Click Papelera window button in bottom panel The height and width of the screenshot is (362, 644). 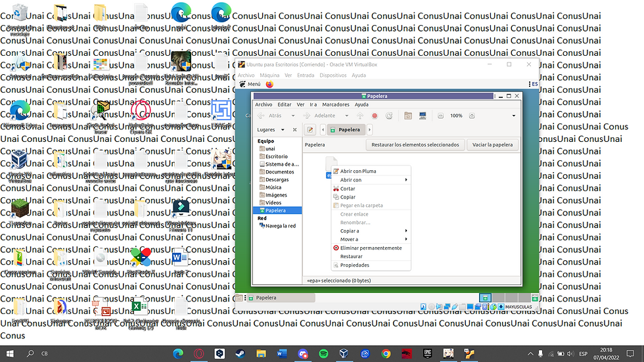coord(281,298)
